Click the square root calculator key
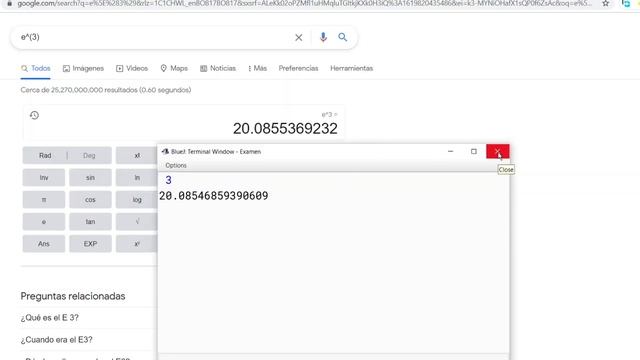Screen dimensions: 640x360 tap(137, 222)
